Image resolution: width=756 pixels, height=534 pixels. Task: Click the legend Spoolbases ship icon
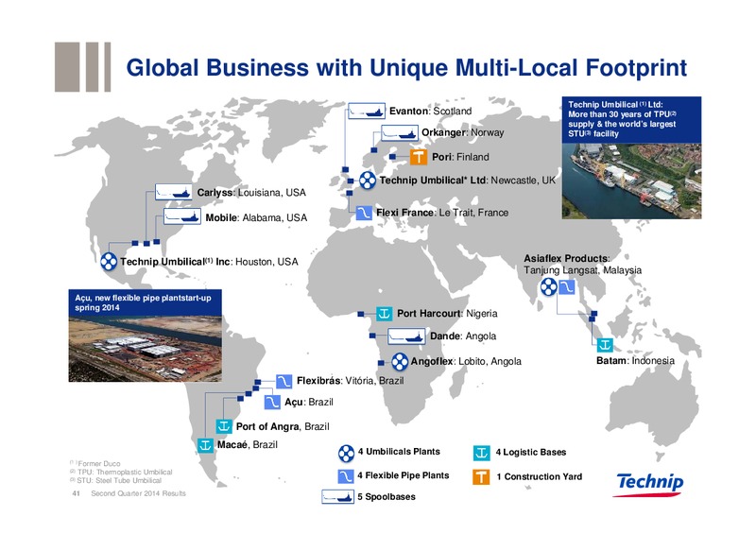(x=338, y=496)
